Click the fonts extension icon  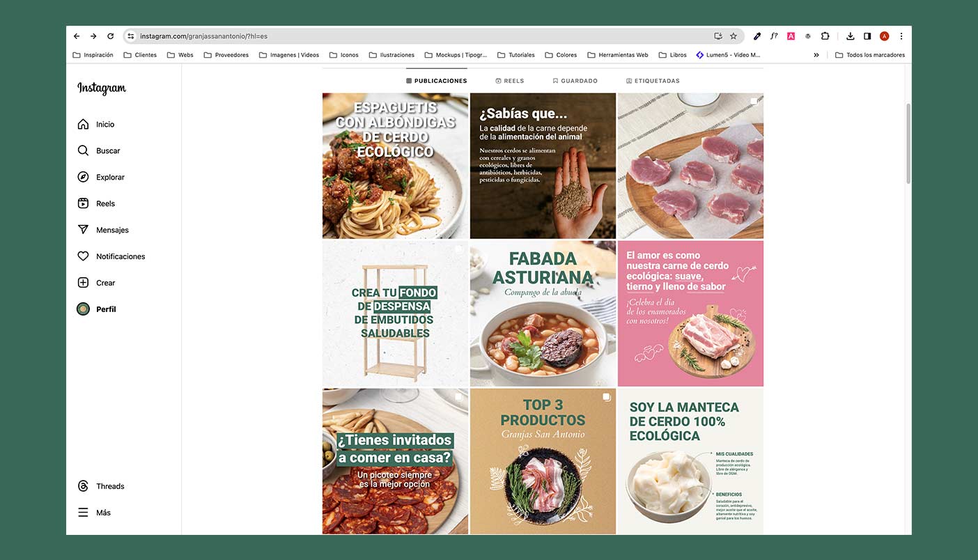point(774,36)
